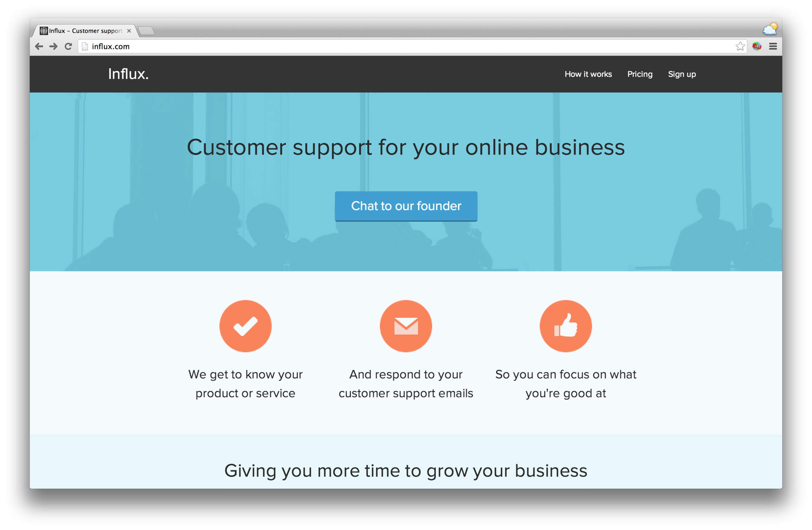
Task: Click the colorful extension icon in toolbar
Action: click(x=757, y=46)
